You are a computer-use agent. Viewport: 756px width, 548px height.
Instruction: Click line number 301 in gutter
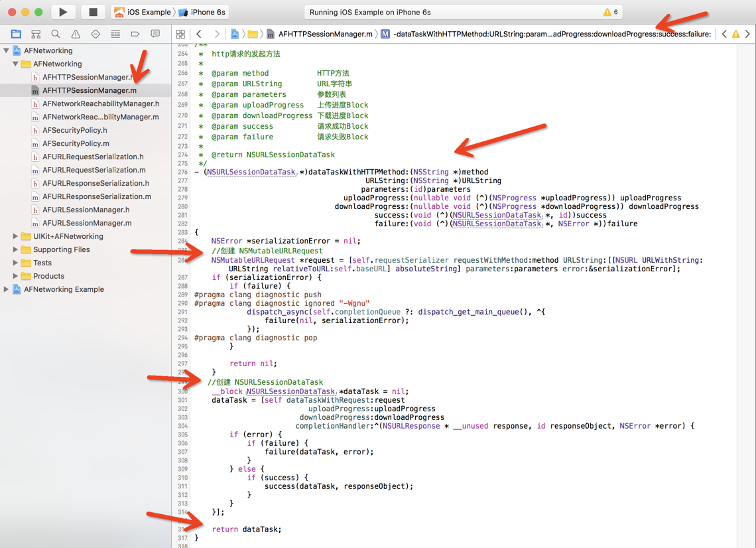[x=183, y=401]
